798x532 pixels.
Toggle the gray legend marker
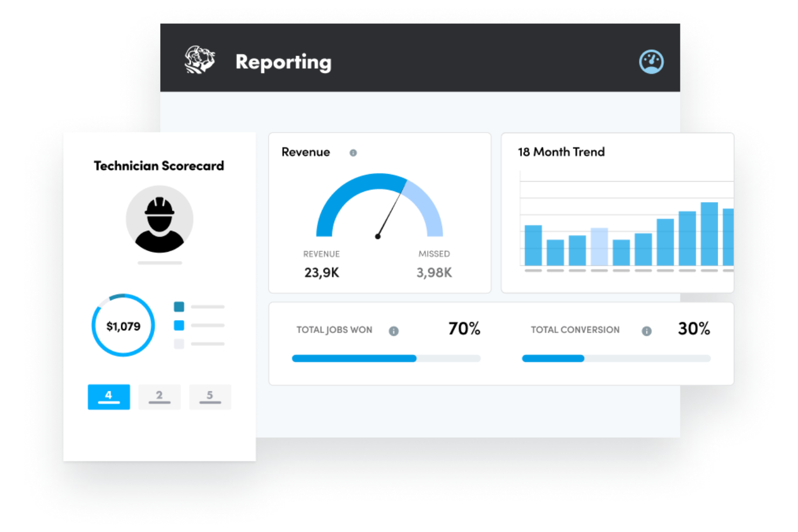179,344
